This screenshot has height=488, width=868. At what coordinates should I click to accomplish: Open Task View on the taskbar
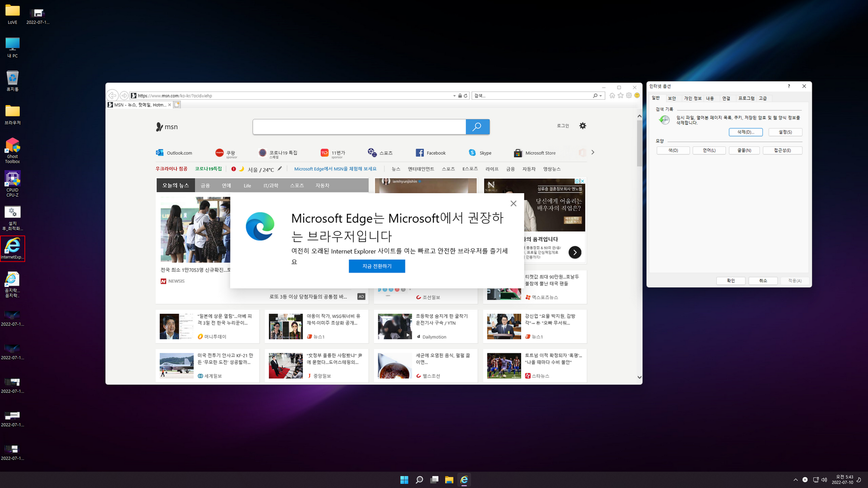point(434,480)
